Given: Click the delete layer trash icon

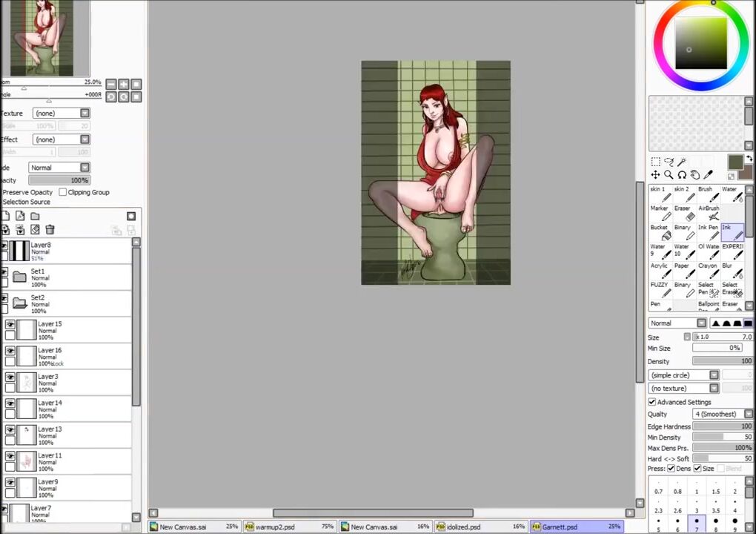Looking at the screenshot, I should (x=50, y=230).
